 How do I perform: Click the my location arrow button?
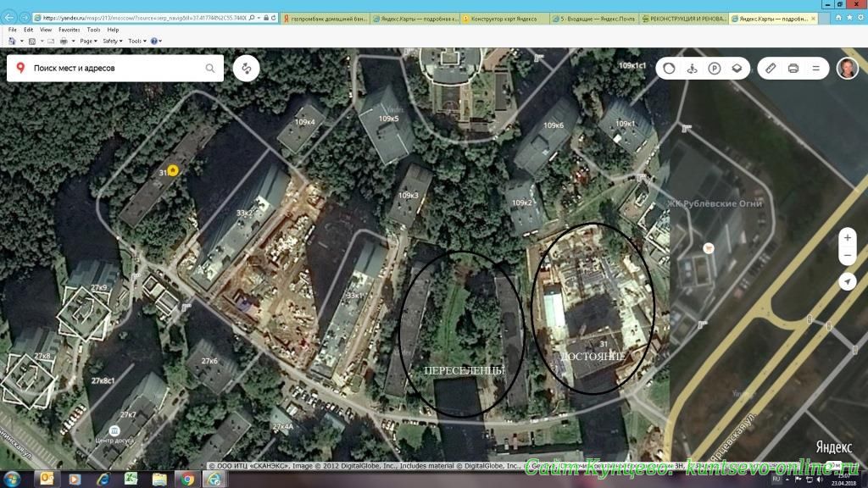click(848, 281)
